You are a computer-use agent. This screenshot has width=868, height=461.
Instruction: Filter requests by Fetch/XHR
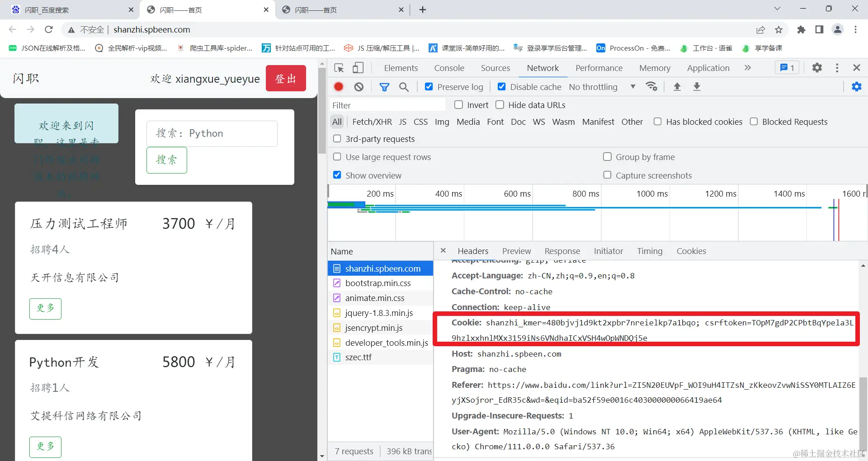tap(372, 122)
